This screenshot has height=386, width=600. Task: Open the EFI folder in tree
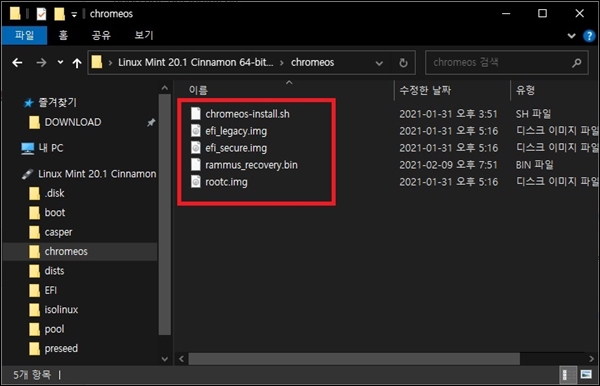51,290
